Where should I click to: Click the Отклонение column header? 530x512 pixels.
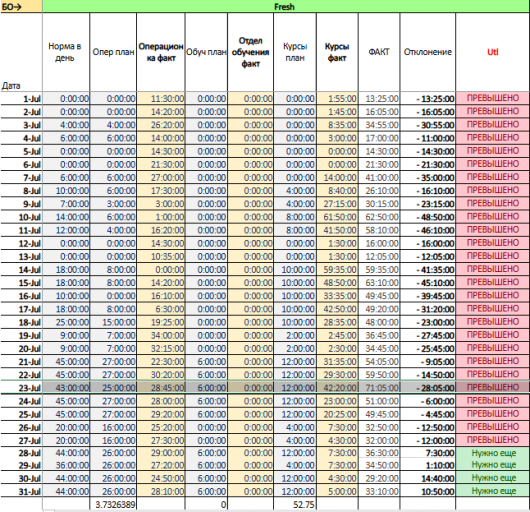[x=428, y=52]
